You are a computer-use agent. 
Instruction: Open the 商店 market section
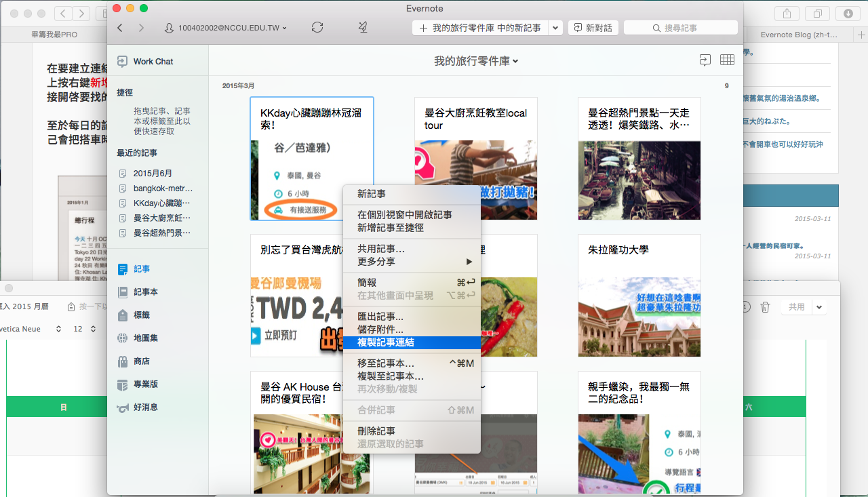tap(134, 361)
